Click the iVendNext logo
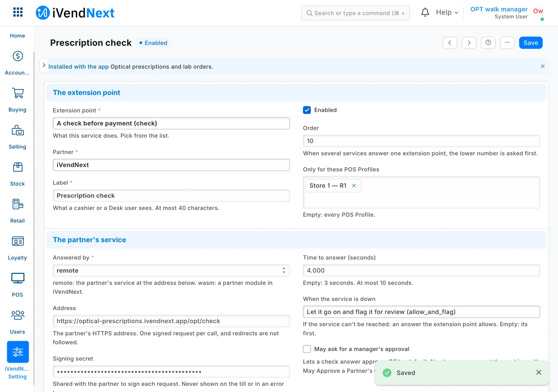 click(x=75, y=13)
